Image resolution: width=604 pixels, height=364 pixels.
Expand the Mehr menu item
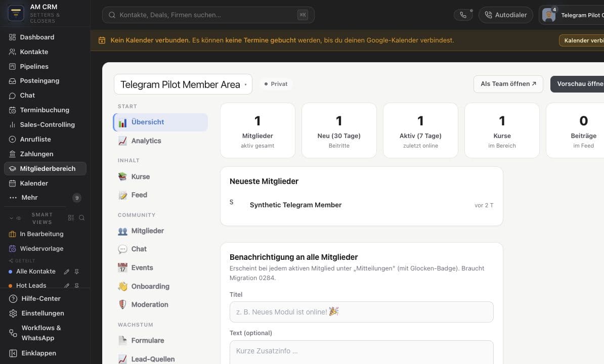pyautogui.click(x=45, y=198)
